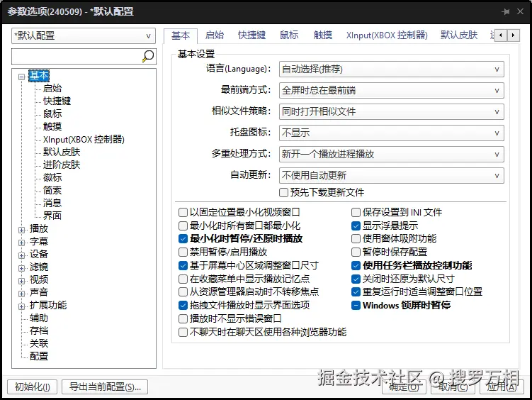532x400 pixels.
Task: Expand the 播放 tree node
Action: 22,230
